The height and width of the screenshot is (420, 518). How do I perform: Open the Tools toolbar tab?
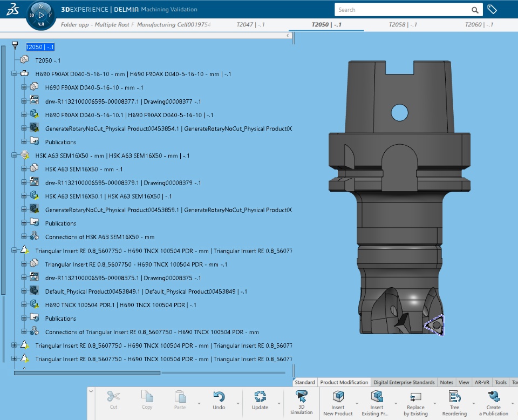pyautogui.click(x=501, y=382)
